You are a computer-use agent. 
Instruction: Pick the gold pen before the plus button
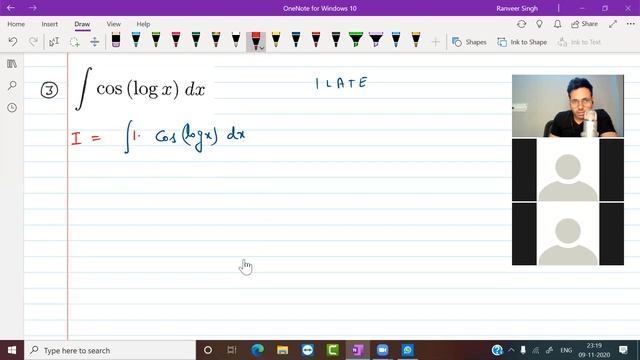coord(416,40)
